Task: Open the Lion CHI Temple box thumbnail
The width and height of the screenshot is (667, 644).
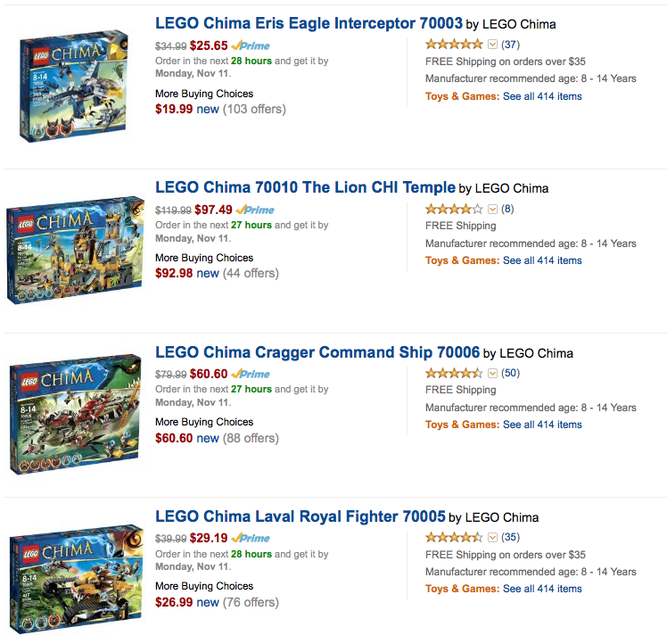Action: click(x=74, y=251)
